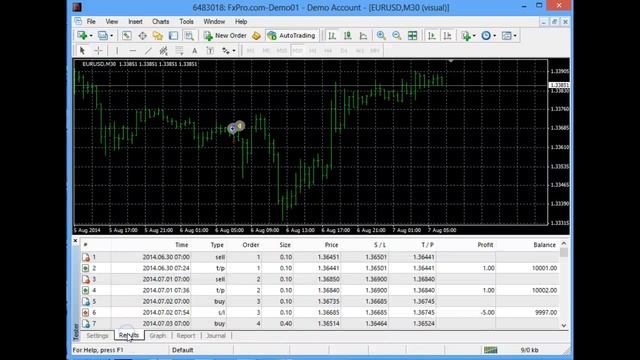
Task: Select the Text Label tool
Action: pos(210,51)
